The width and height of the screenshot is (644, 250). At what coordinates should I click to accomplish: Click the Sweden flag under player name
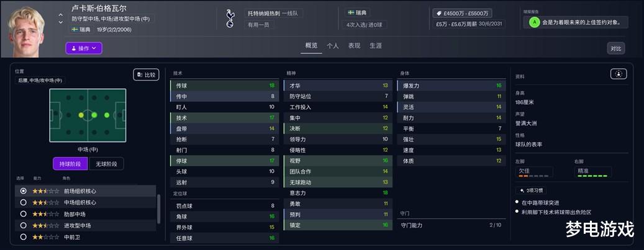coord(75,29)
